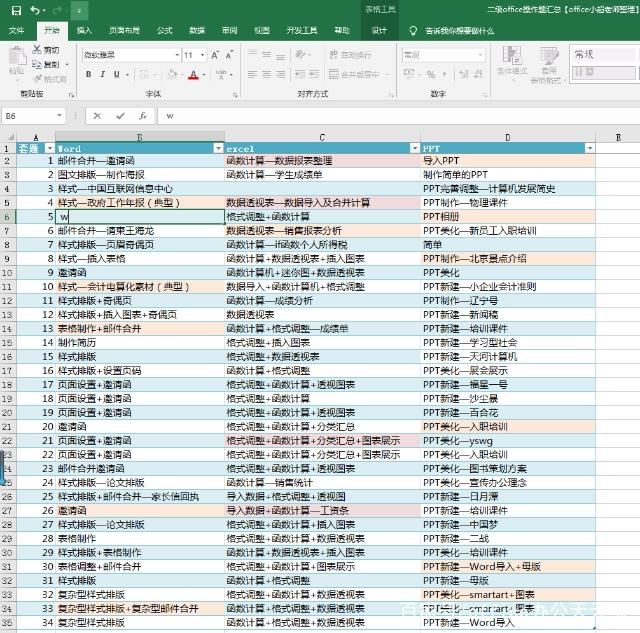Viewport: 640px width, 633px height.
Task: Click the Paste (粘贴) clipboard icon
Action: tap(17, 57)
